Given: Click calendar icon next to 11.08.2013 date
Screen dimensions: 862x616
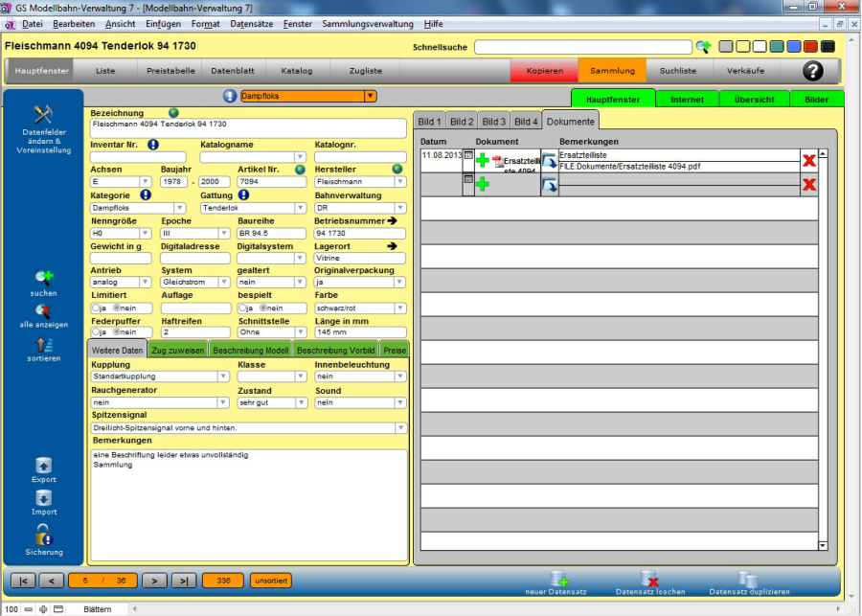Looking at the screenshot, I should click(x=468, y=155).
